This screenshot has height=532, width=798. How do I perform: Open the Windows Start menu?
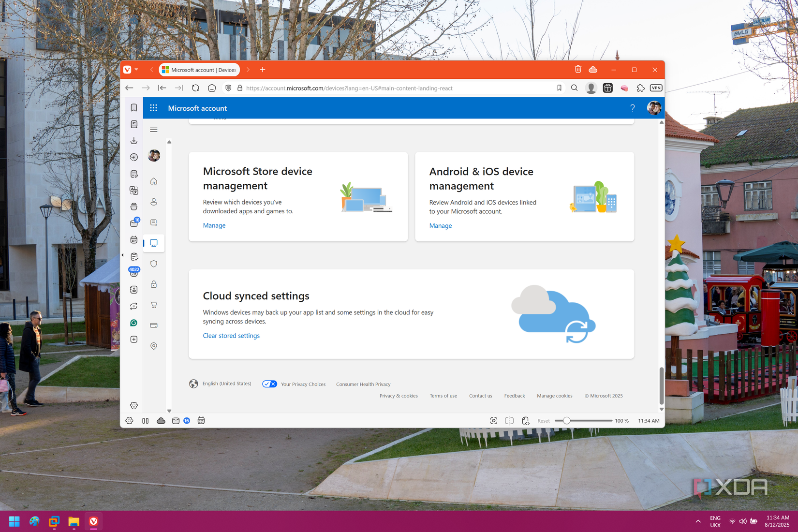pos(14,521)
